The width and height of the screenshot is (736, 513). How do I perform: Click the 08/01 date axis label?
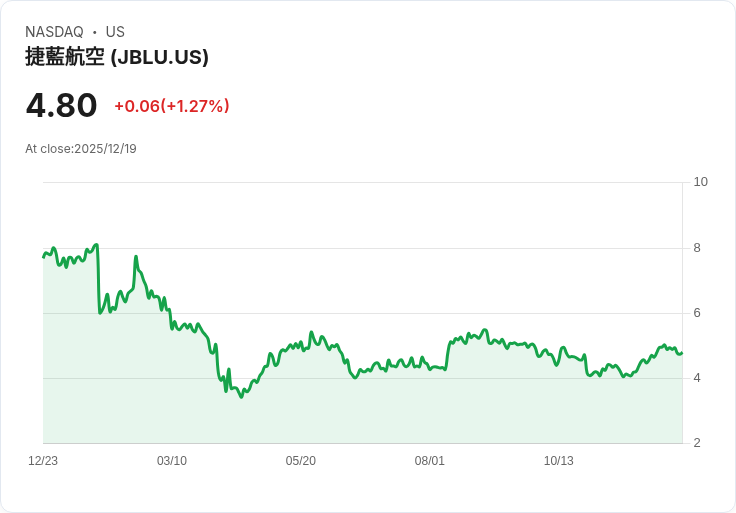[429, 461]
